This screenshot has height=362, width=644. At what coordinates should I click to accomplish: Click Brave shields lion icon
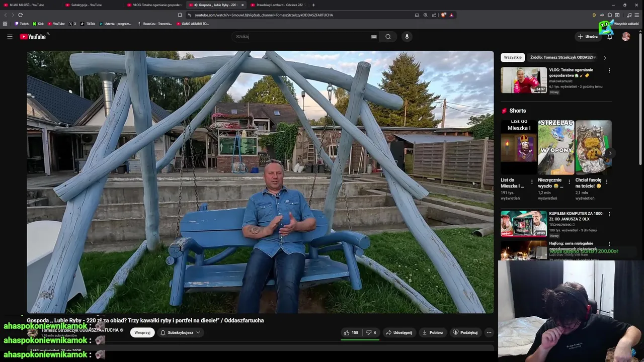coord(443,15)
